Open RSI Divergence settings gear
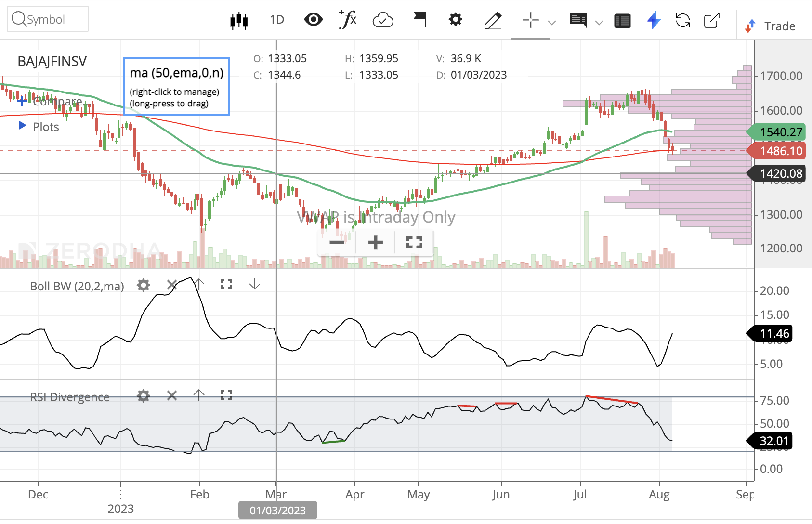The image size is (812, 524). 144,396
